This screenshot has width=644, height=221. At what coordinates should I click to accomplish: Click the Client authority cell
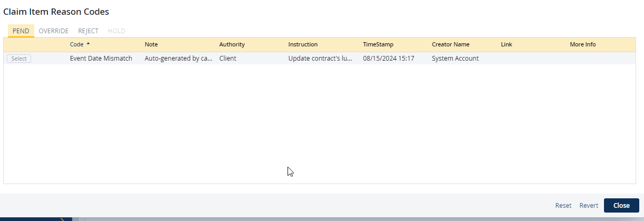(x=227, y=59)
